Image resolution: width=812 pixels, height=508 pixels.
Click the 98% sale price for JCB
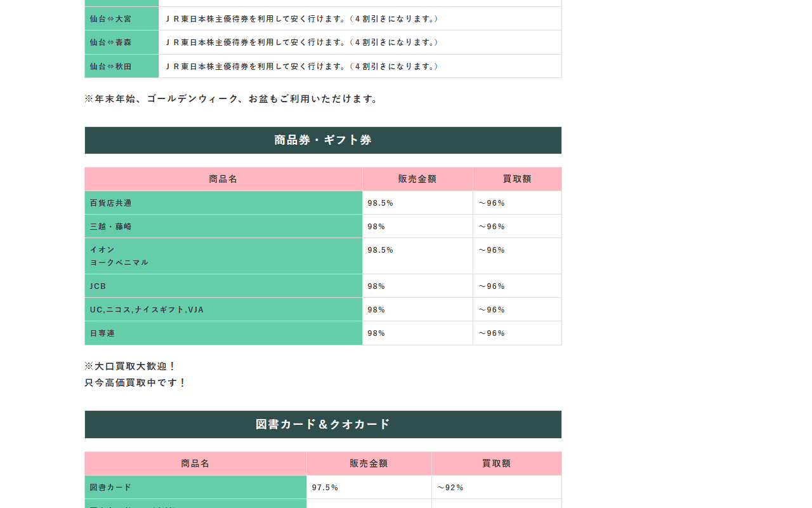(x=376, y=286)
